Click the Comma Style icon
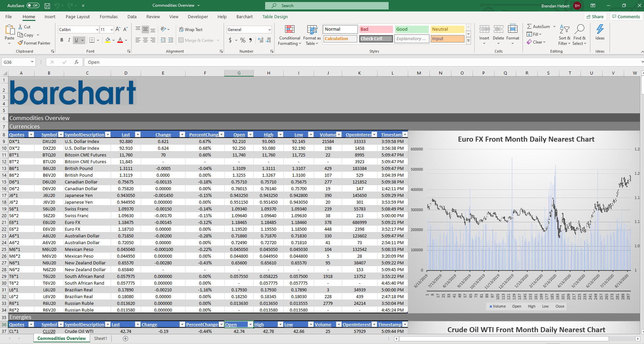644x344 pixels. 250,40
